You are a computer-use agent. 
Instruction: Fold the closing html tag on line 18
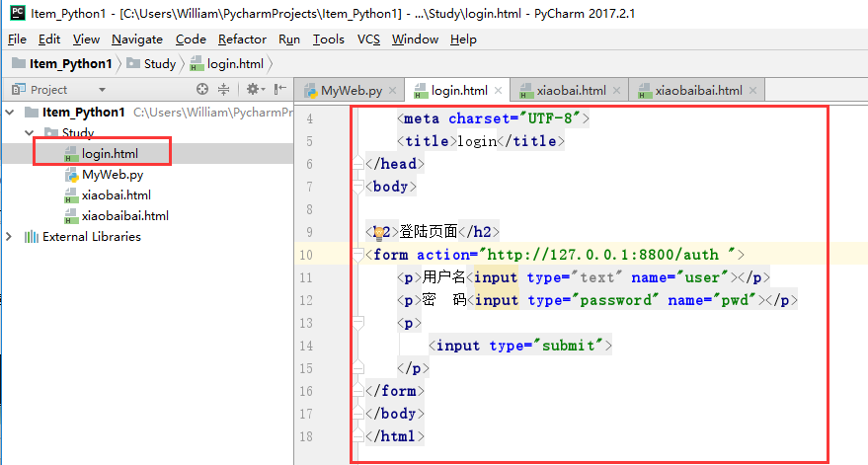coord(358,436)
